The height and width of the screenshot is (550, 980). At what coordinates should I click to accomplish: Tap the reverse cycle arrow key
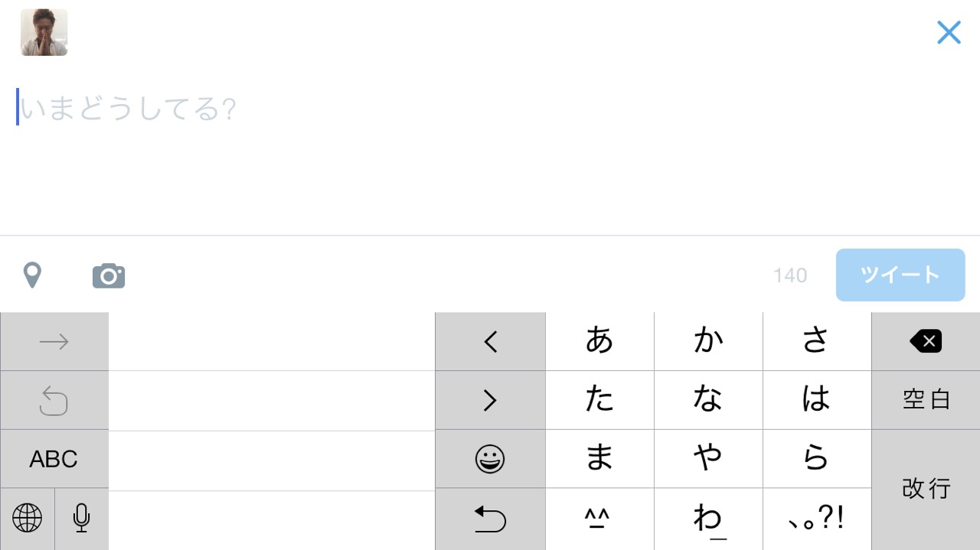(x=490, y=519)
